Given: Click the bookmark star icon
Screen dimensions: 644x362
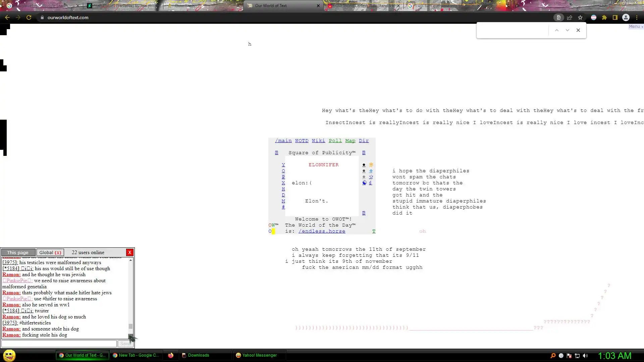Looking at the screenshot, I should (x=580, y=17).
